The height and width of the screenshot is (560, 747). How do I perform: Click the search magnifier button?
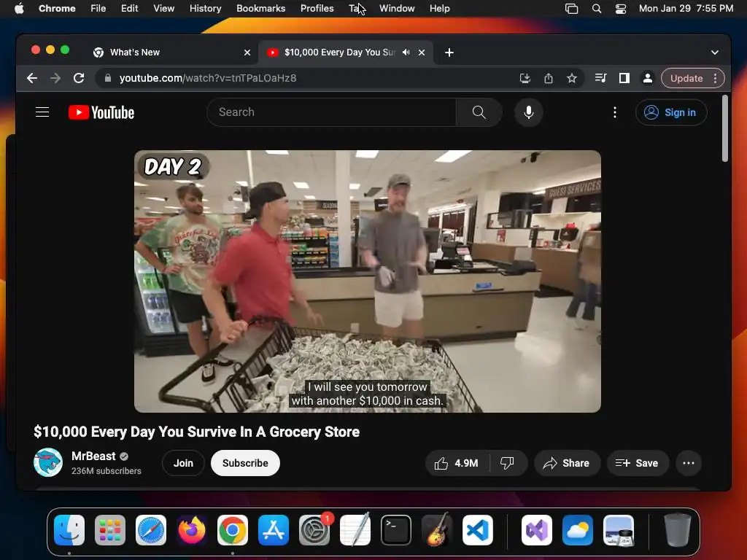[x=479, y=112]
